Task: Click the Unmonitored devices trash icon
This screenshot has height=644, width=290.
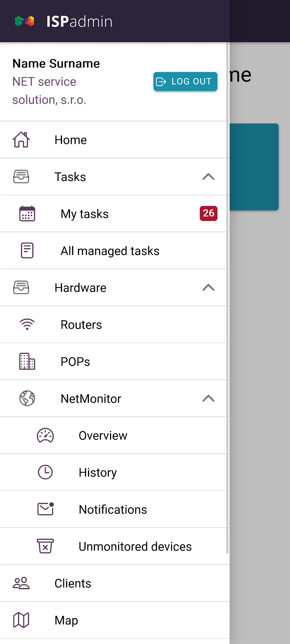Action: 45,546
